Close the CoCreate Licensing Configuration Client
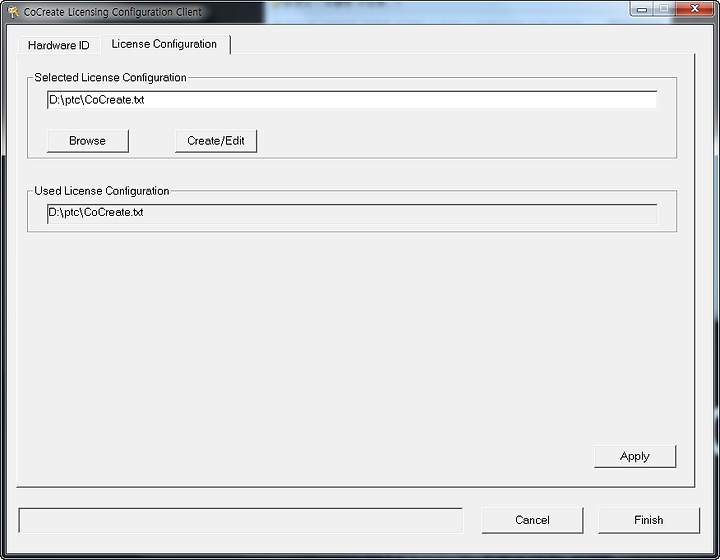 695,9
